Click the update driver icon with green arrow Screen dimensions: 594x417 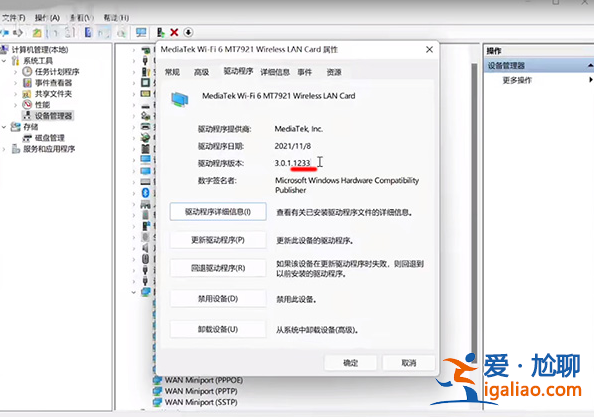click(x=161, y=33)
